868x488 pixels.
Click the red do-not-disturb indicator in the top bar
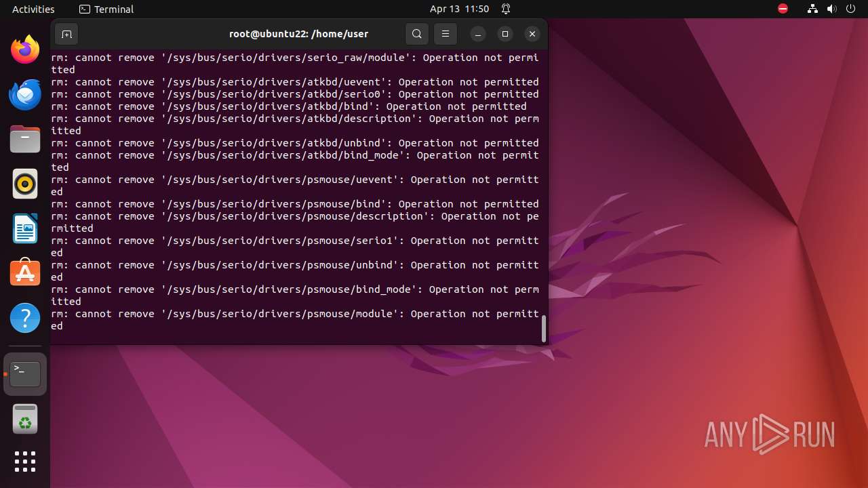(x=783, y=9)
